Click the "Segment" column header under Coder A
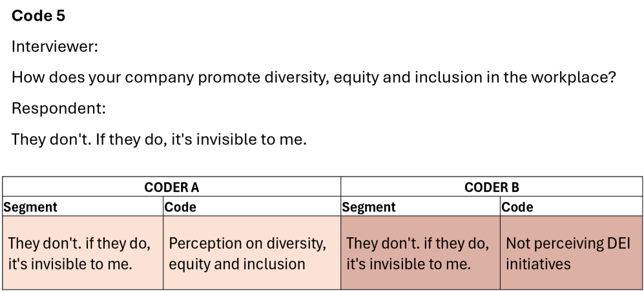 click(31, 208)
